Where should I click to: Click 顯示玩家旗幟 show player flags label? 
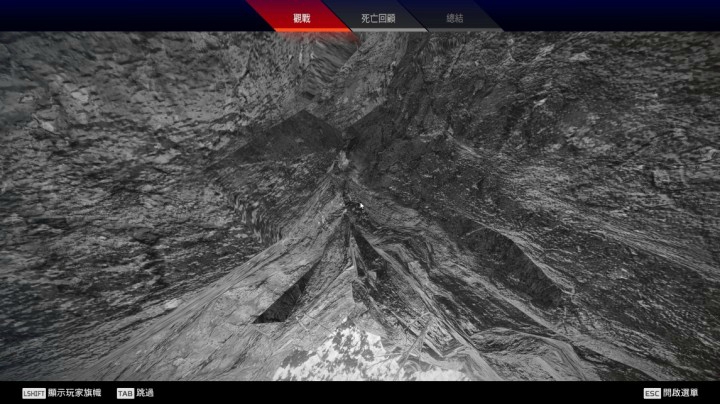click(x=74, y=393)
